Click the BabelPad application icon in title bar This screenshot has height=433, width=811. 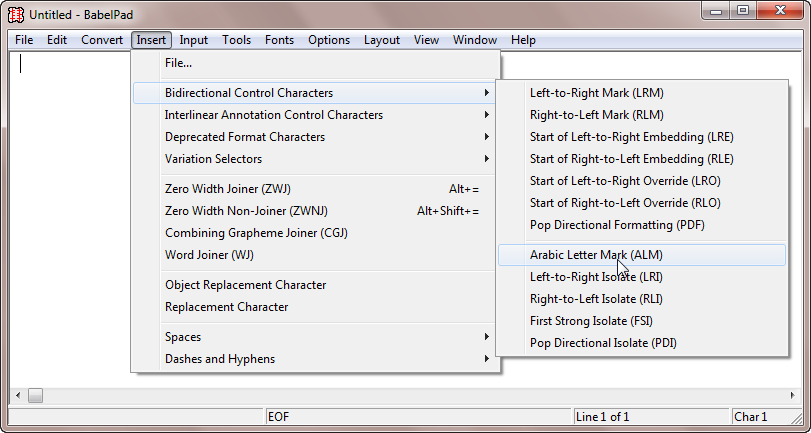coord(16,14)
